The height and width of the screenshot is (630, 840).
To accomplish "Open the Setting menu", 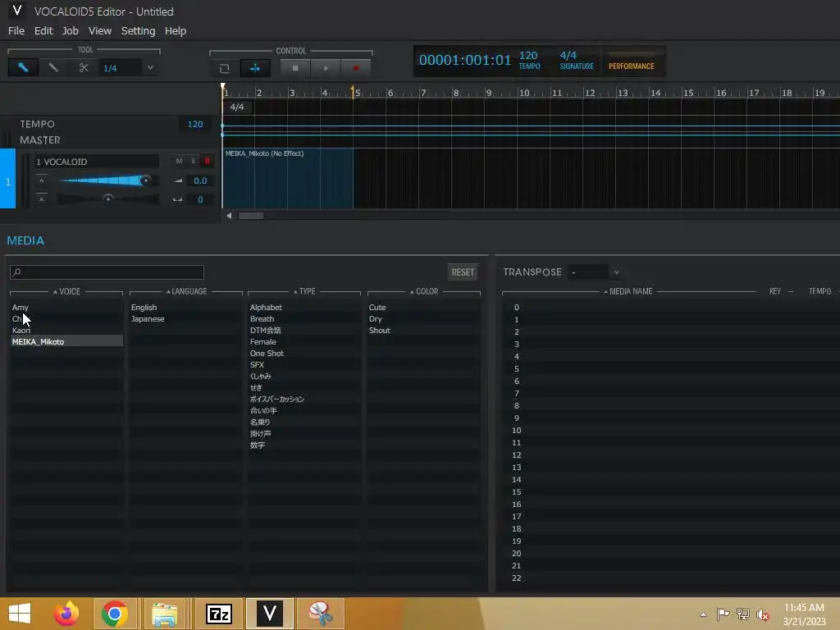I will (x=138, y=31).
